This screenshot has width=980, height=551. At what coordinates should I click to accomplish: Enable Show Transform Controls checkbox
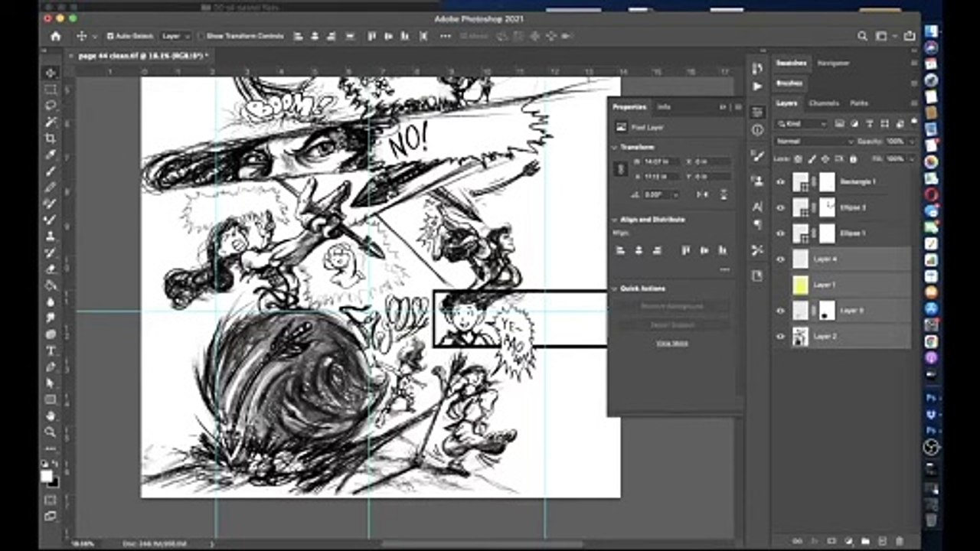201,36
